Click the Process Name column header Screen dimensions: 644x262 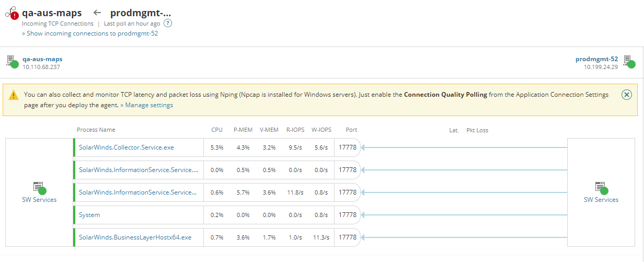(x=96, y=130)
